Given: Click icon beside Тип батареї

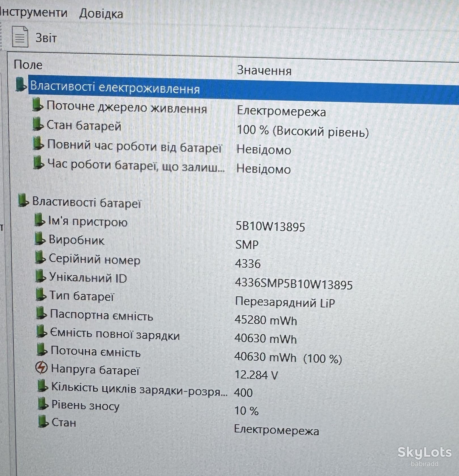Looking at the screenshot, I should [x=41, y=294].
